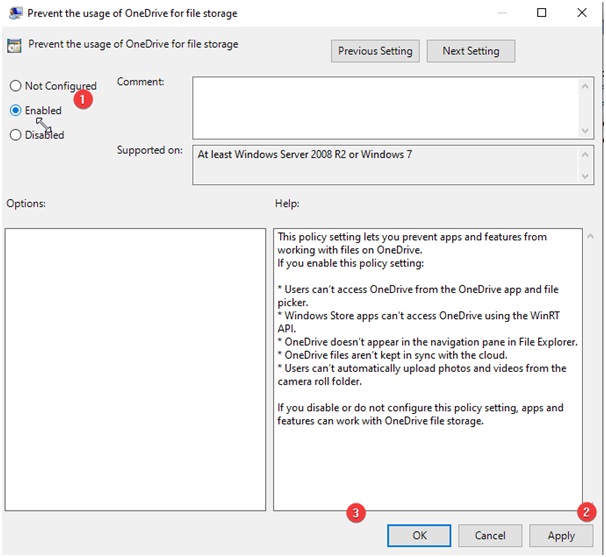Viewport: 606px width, 557px height.
Task: Maximize the policy dialog window
Action: tap(541, 13)
